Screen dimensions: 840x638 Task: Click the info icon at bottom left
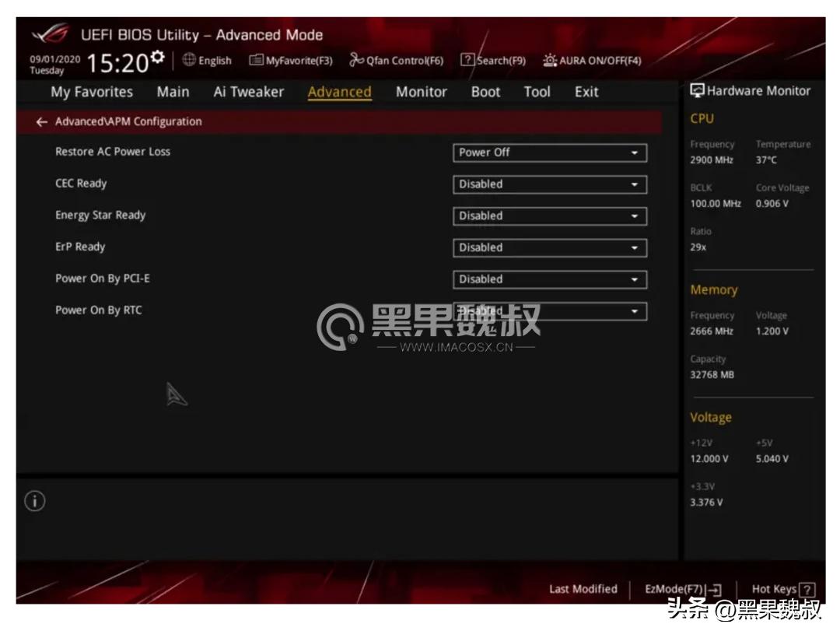point(35,502)
